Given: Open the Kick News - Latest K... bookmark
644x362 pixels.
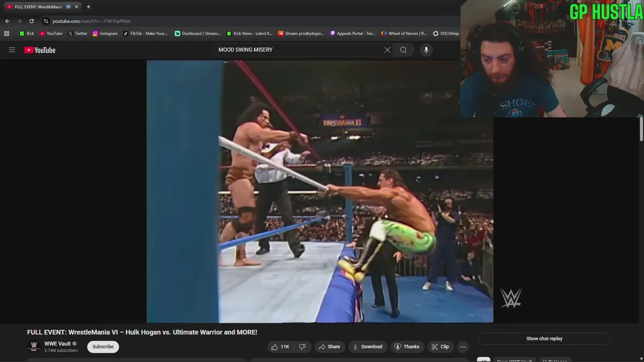Looking at the screenshot, I should [249, 34].
